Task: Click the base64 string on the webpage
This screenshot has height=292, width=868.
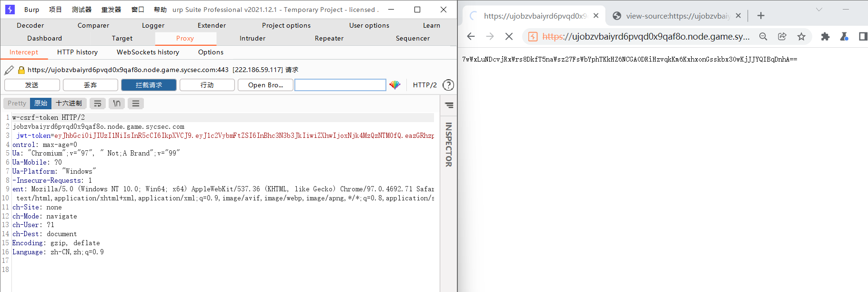Action: [x=630, y=59]
